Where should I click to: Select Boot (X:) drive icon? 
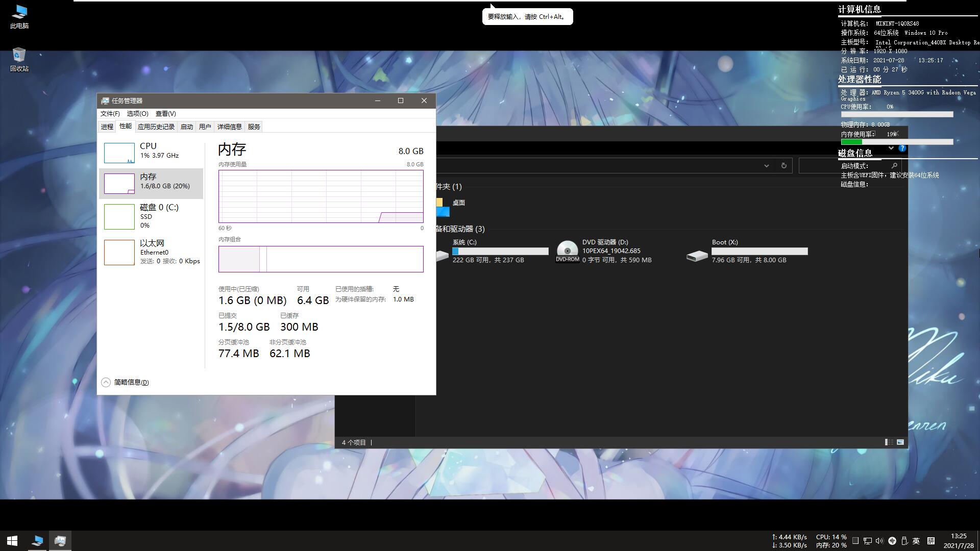(697, 255)
